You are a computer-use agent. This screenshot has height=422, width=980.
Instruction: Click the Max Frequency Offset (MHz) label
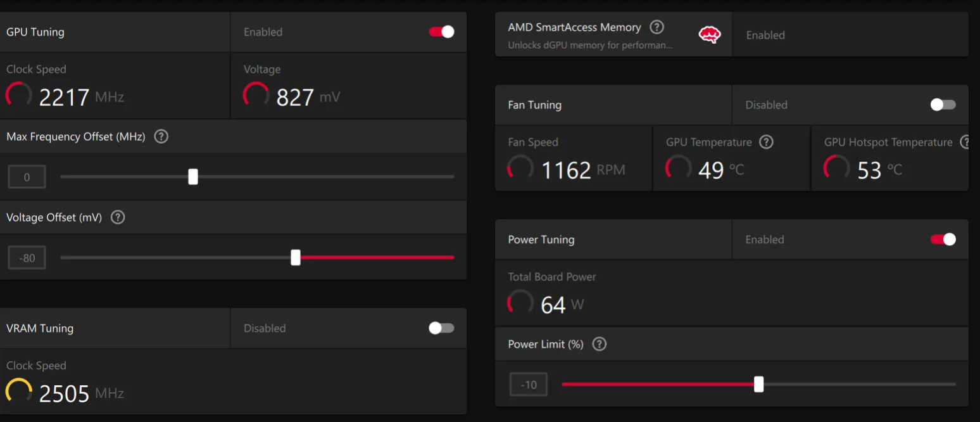pos(76,137)
